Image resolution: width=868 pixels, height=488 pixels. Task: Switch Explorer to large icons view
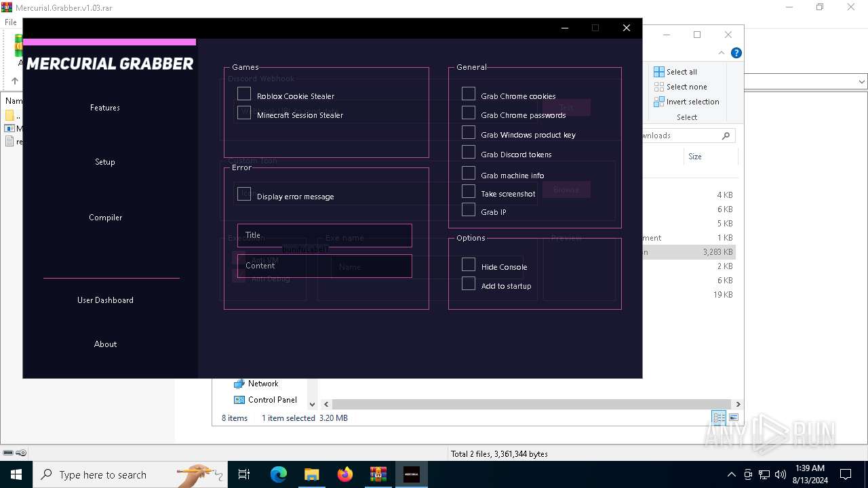coord(734,418)
